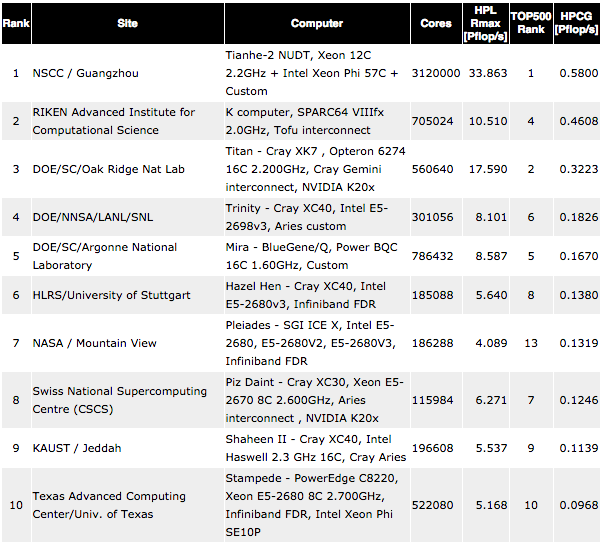The width and height of the screenshot is (604, 546).
Task: Click the 0.1139 HPCG value
Action: coord(579,448)
